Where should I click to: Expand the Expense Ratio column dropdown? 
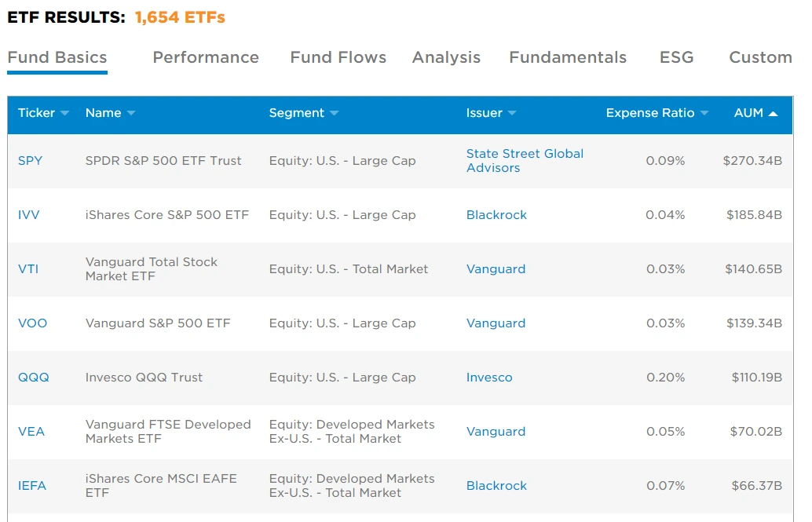point(703,113)
